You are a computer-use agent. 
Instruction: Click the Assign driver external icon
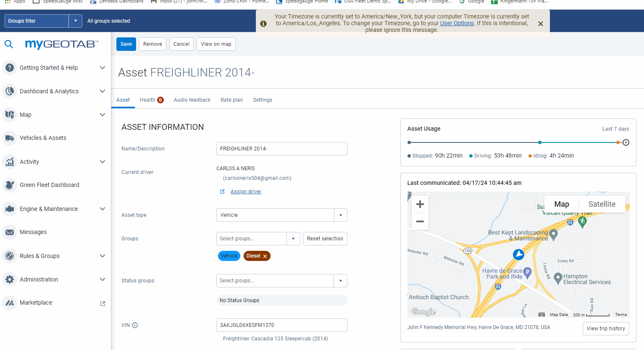[222, 192]
